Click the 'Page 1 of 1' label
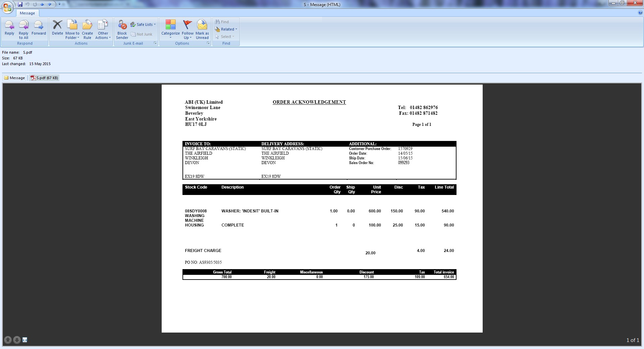This screenshot has width=644, height=349. [x=422, y=124]
